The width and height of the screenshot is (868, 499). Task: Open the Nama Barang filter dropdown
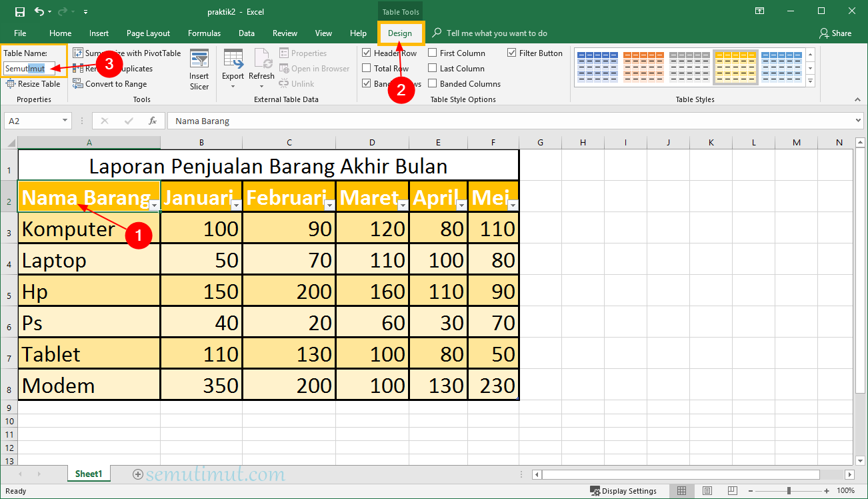(x=154, y=205)
